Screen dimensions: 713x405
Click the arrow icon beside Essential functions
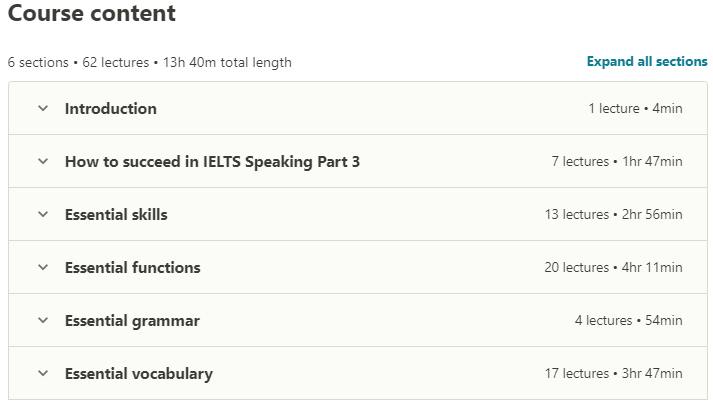click(x=43, y=267)
